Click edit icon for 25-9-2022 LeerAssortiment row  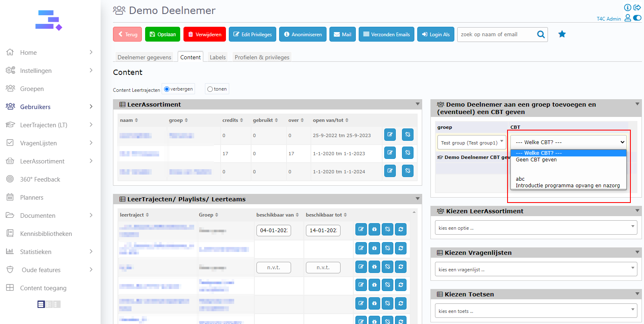point(390,135)
